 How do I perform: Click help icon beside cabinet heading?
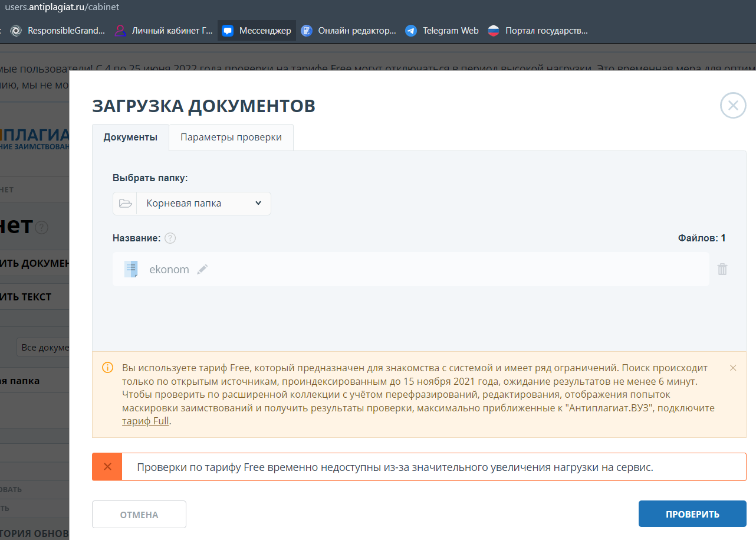pyautogui.click(x=41, y=228)
